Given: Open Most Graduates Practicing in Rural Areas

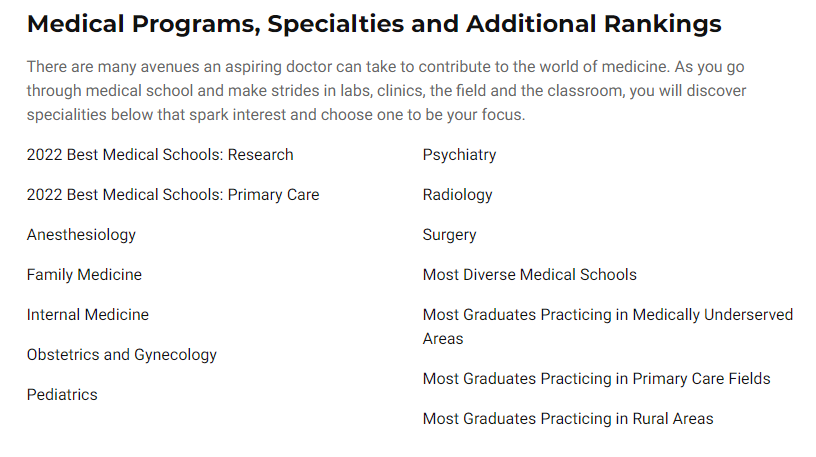Looking at the screenshot, I should (568, 419).
